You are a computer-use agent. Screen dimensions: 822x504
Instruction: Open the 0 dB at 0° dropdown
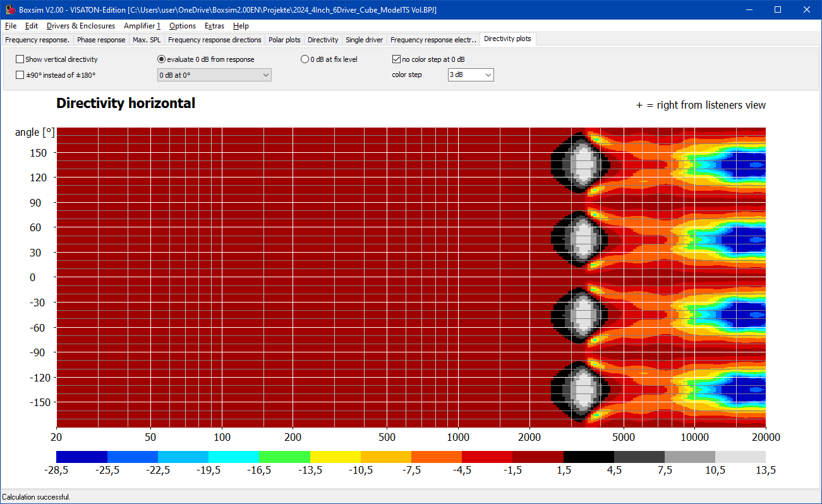pos(214,75)
